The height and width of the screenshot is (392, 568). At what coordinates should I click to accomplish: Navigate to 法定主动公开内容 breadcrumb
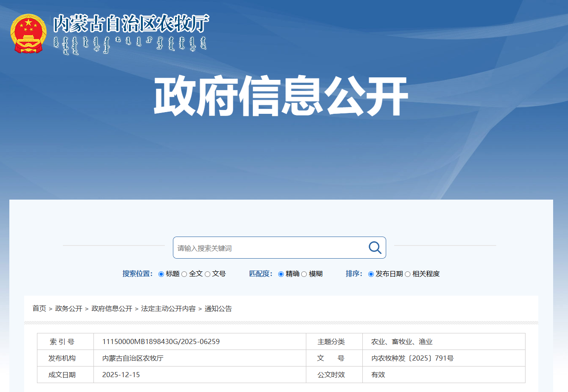(x=168, y=309)
